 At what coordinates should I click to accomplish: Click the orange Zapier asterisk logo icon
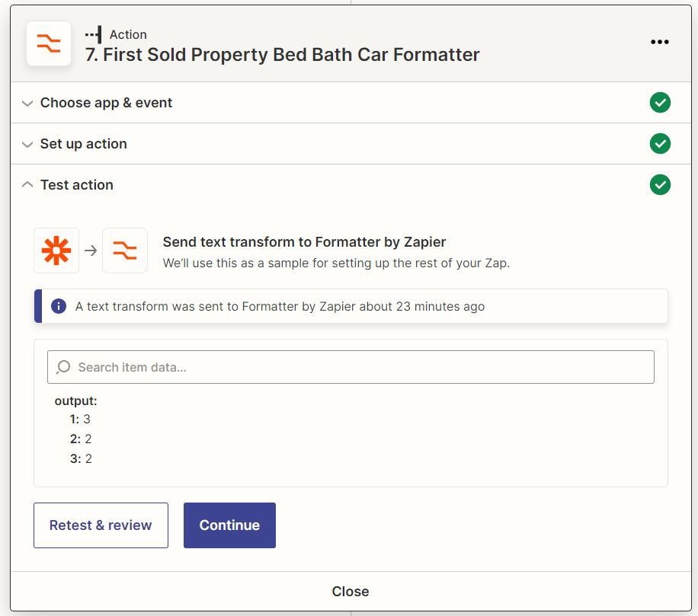pos(56,251)
